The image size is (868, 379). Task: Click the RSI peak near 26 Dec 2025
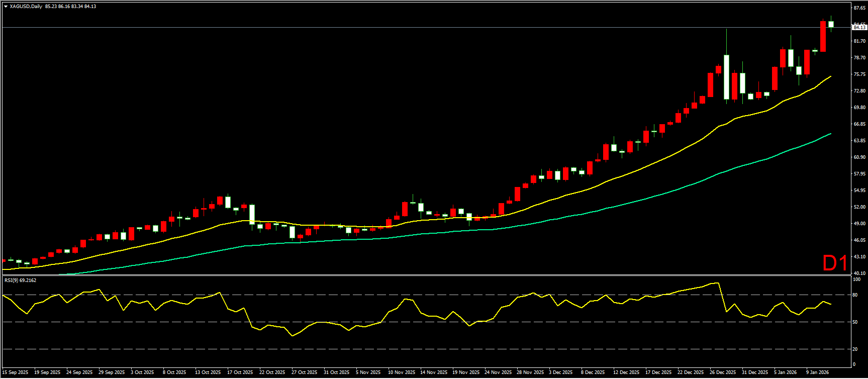point(718,283)
